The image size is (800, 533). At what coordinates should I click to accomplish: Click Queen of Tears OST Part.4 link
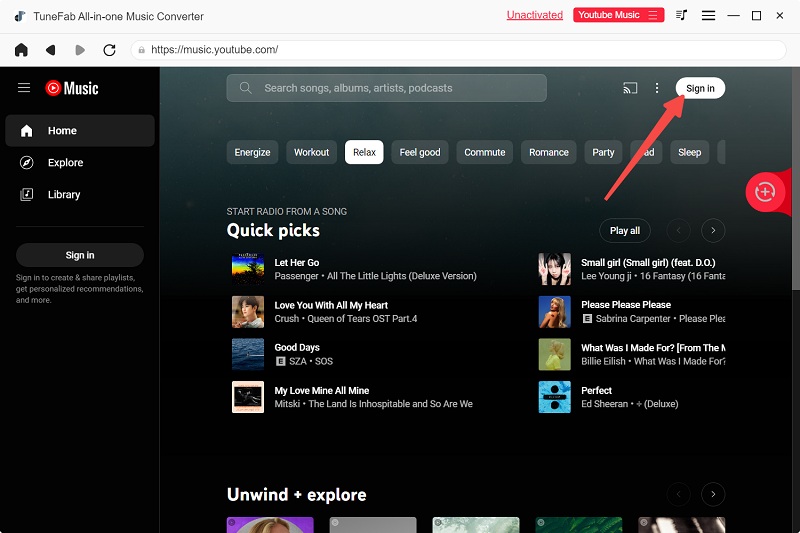[362, 319]
